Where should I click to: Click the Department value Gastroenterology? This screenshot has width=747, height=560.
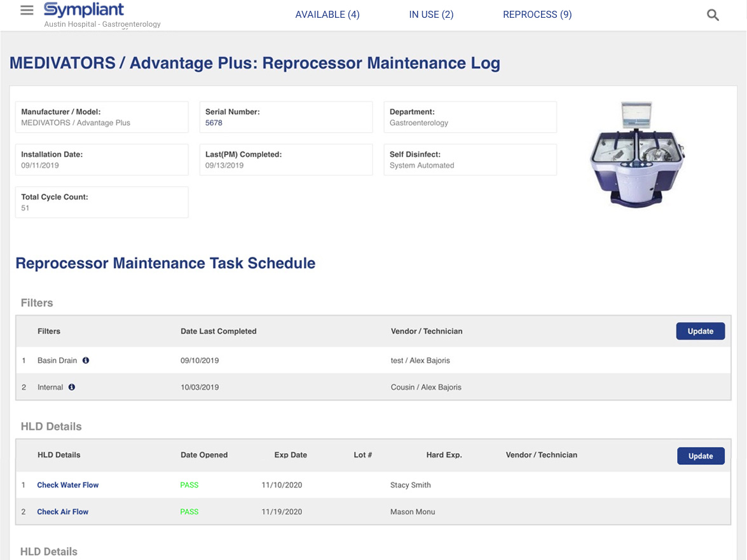click(419, 123)
